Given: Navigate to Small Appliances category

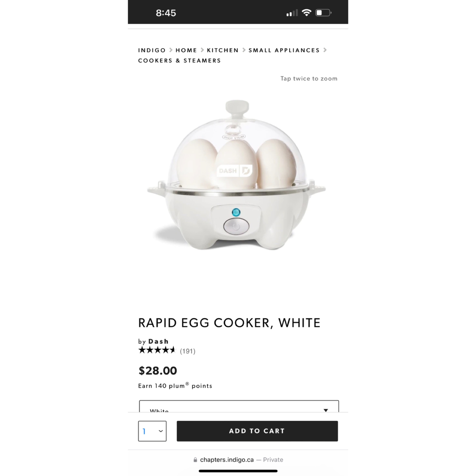Looking at the screenshot, I should [284, 50].
